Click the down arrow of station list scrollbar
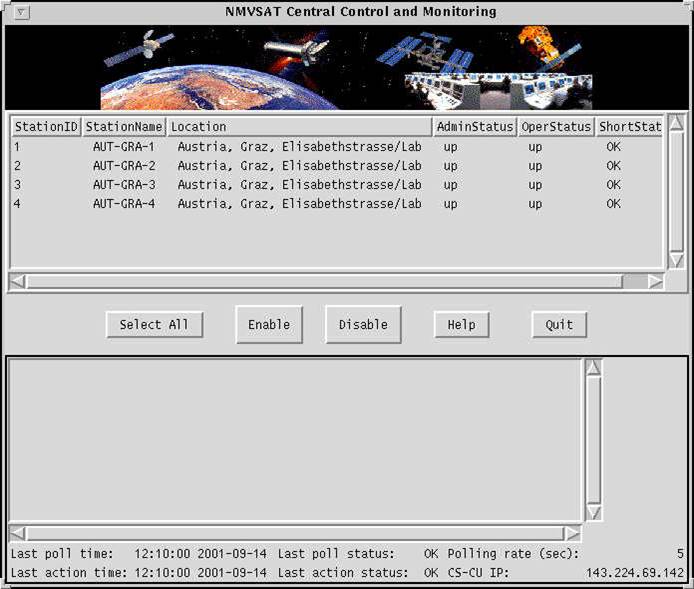The height and width of the screenshot is (589, 694). pyautogui.click(x=676, y=260)
